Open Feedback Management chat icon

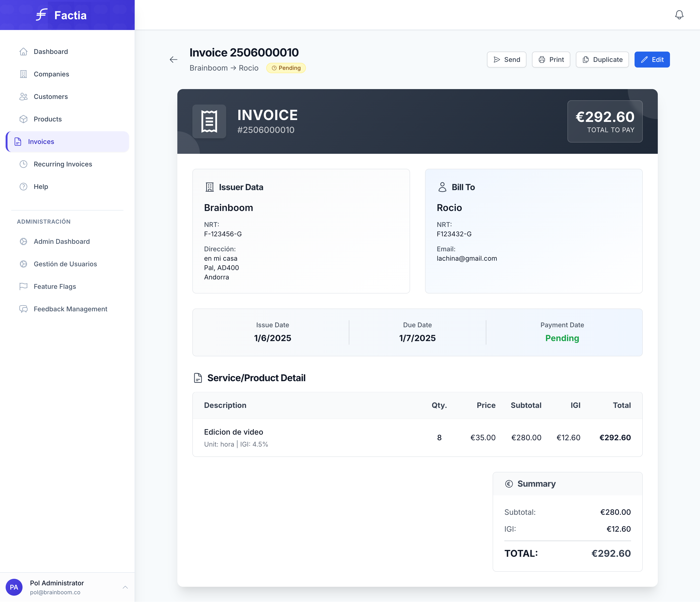point(23,309)
